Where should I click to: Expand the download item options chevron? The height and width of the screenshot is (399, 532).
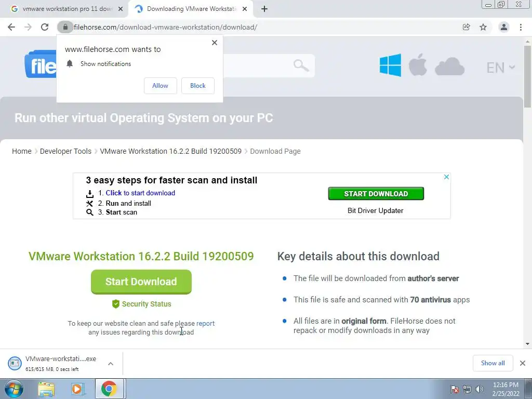tap(111, 364)
